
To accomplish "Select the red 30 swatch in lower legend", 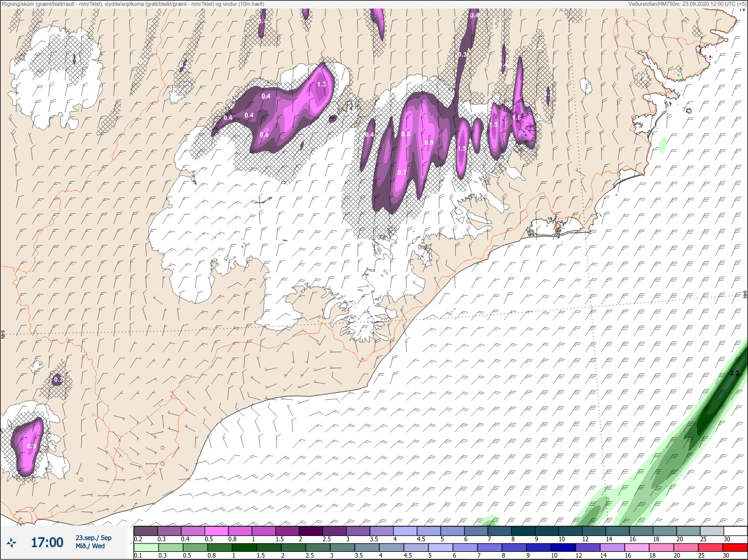I will pyautogui.click(x=736, y=548).
